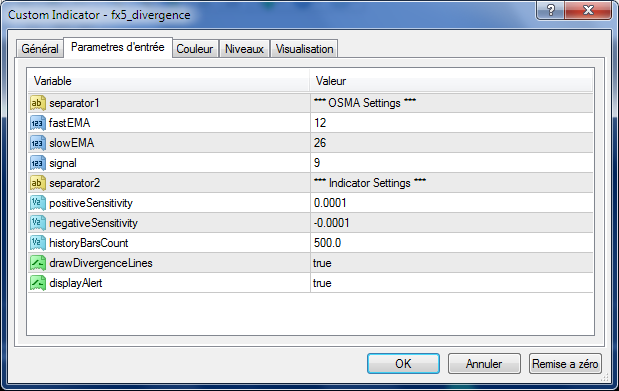Click the double icon beside historyBarsCount
This screenshot has height=391, width=619.
pos(38,243)
